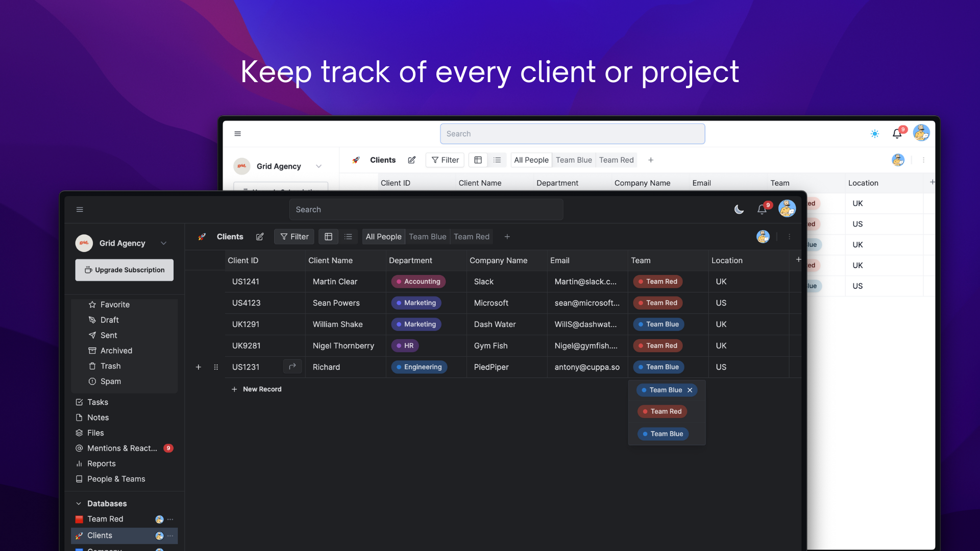980x551 pixels.
Task: Switch to table grid view icon
Action: click(328, 237)
